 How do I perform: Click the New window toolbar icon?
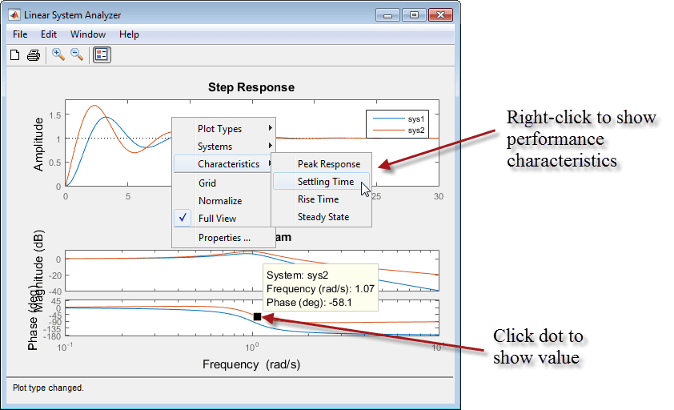click(15, 55)
